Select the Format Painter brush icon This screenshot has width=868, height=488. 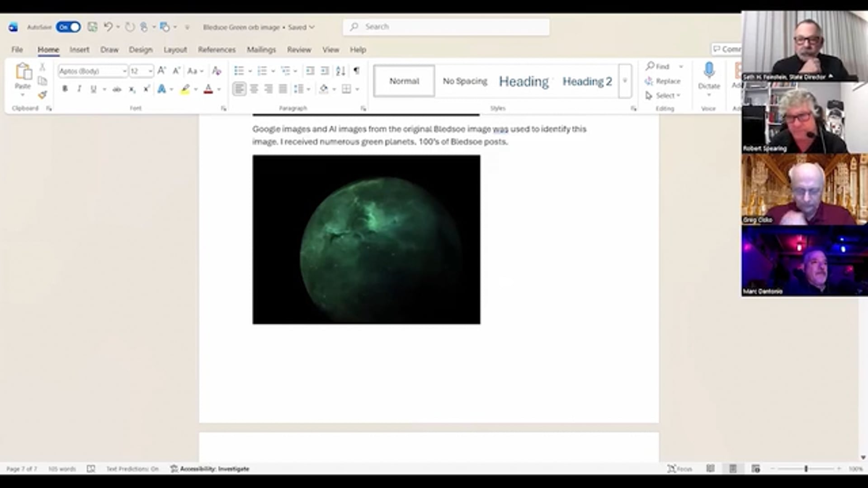pyautogui.click(x=42, y=95)
